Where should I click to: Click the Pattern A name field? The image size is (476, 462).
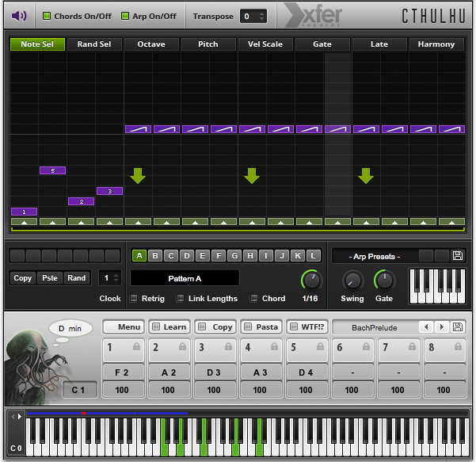tap(185, 278)
